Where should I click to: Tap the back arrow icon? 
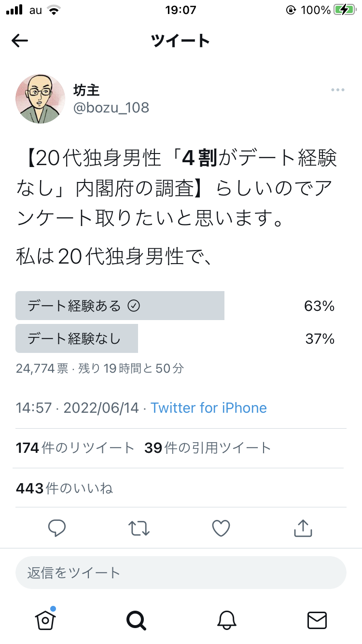click(x=20, y=41)
